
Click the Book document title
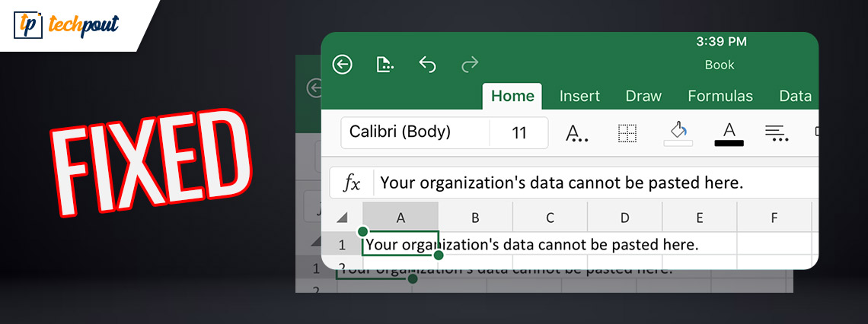tap(719, 65)
